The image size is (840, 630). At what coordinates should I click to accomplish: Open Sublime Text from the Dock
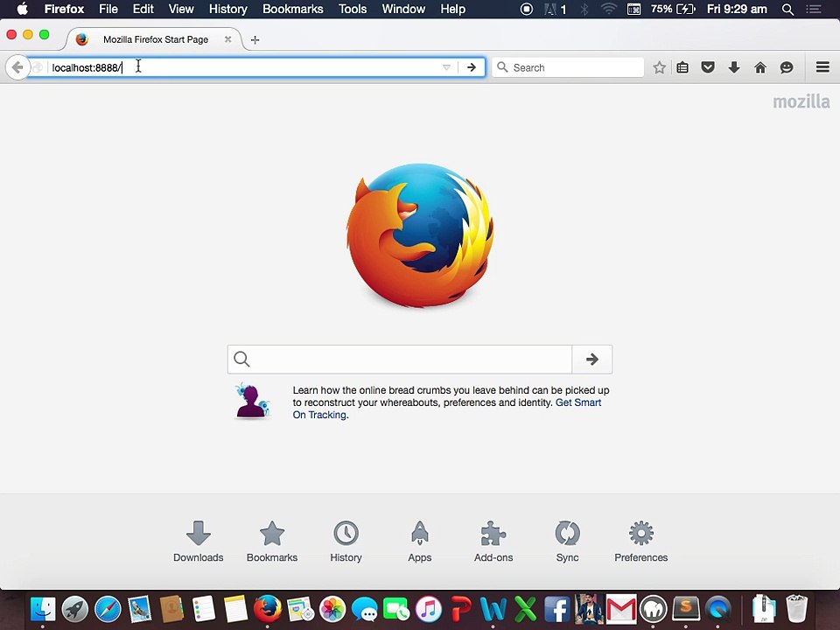(x=686, y=610)
